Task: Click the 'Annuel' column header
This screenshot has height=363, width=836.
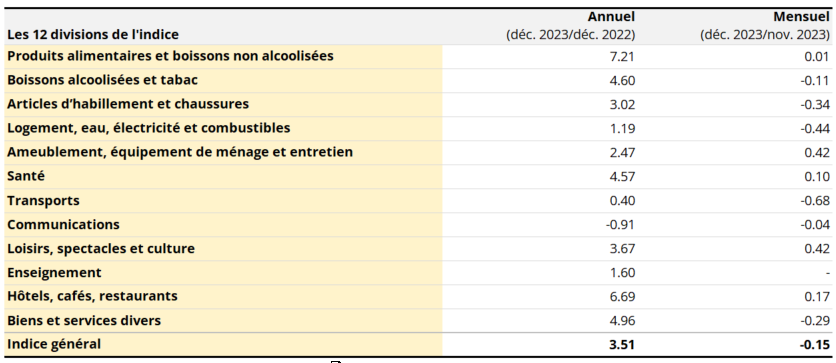Action: pyautogui.click(x=612, y=17)
